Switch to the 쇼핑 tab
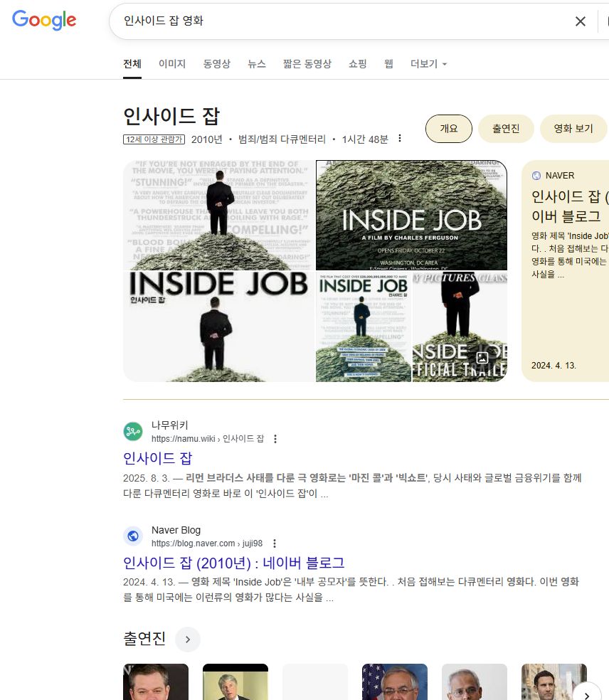 (x=358, y=64)
